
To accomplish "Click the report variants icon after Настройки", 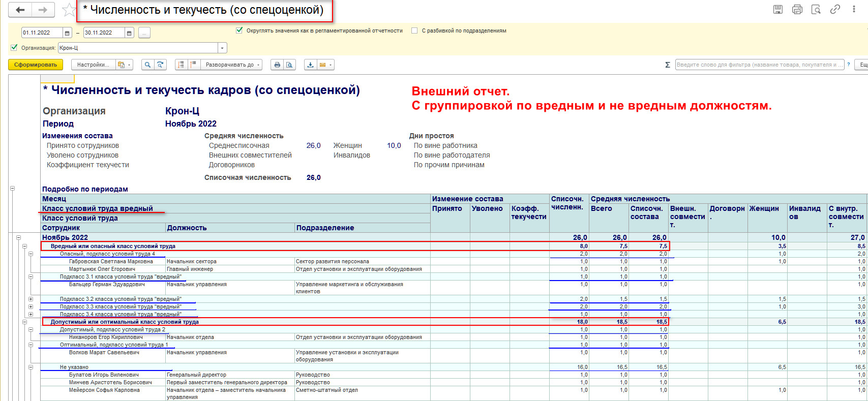I will (x=121, y=65).
